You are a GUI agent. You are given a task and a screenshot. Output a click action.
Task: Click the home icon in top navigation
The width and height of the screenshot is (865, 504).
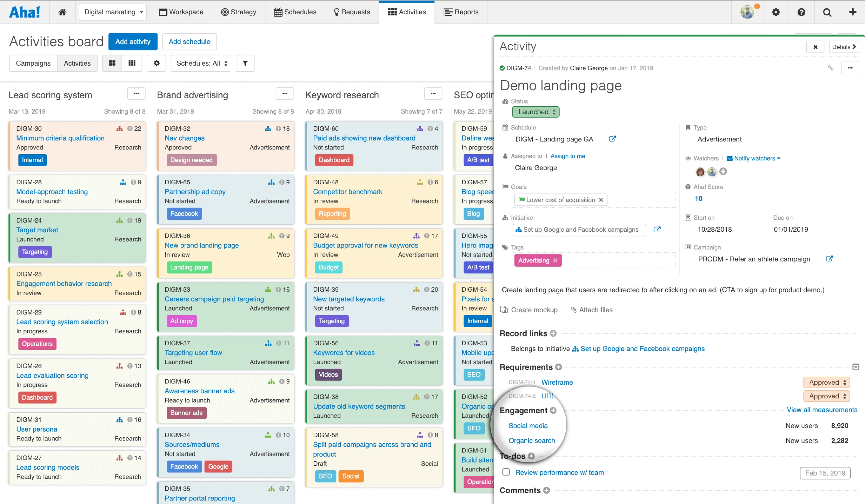62,12
